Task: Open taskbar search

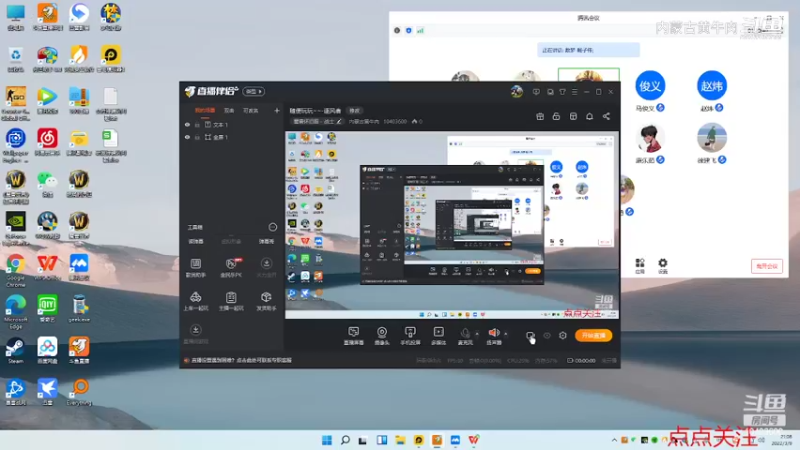Action: coord(345,440)
